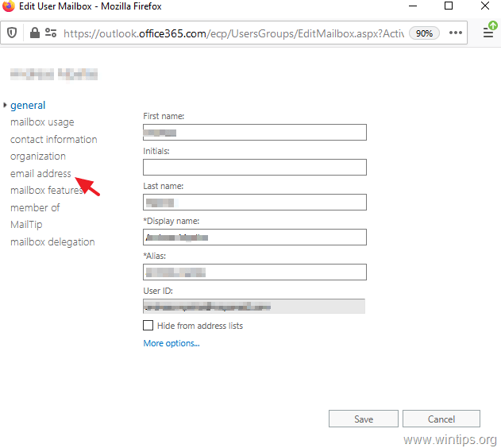Open the Firefox hamburger menu

point(488,33)
